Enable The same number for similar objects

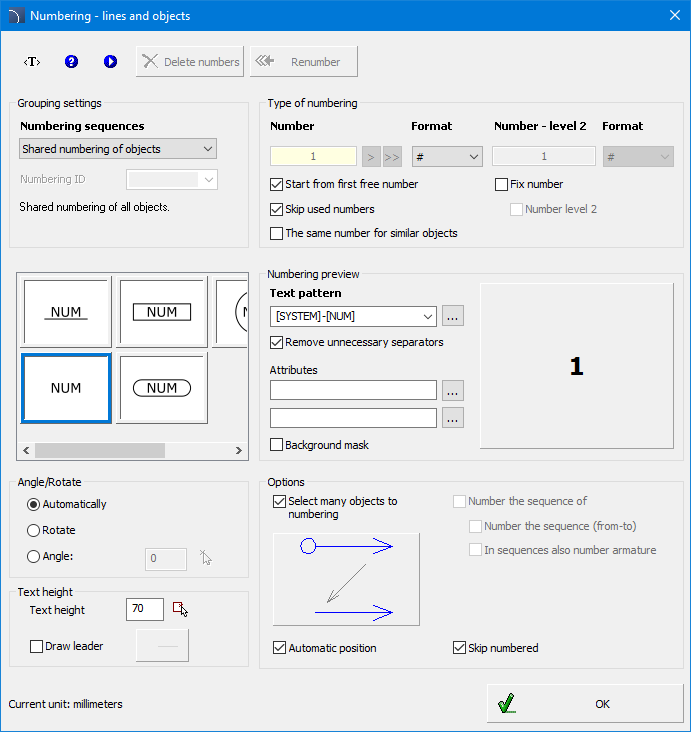[277, 234]
